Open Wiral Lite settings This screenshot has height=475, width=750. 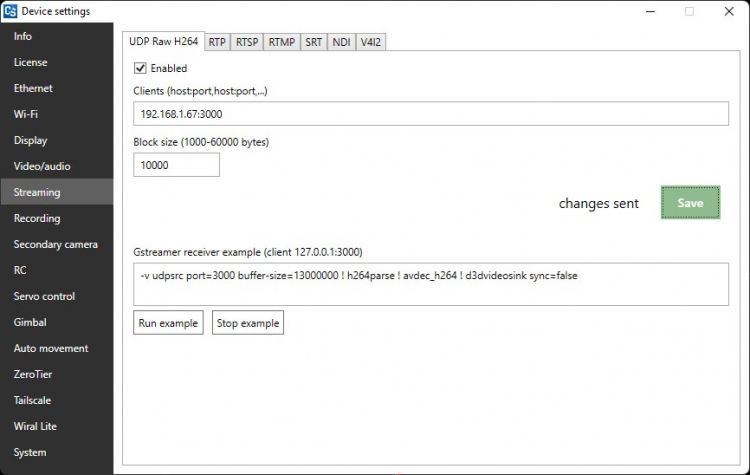click(x=57, y=426)
